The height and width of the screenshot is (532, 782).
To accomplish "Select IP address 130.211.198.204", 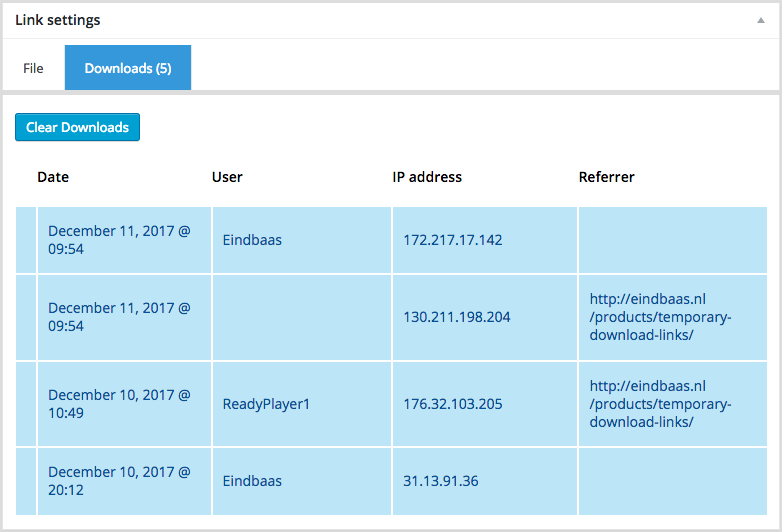I will [456, 317].
